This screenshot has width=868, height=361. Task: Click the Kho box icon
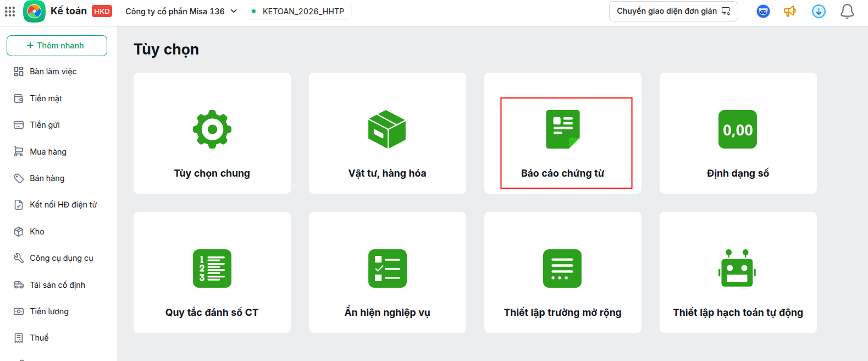pyautogui.click(x=19, y=232)
